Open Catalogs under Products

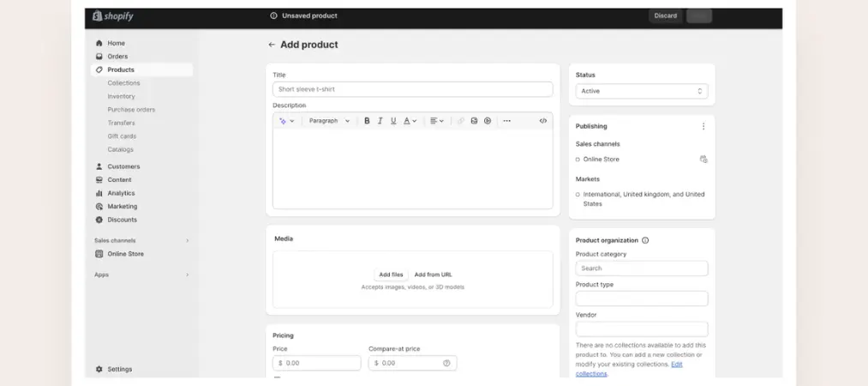120,149
